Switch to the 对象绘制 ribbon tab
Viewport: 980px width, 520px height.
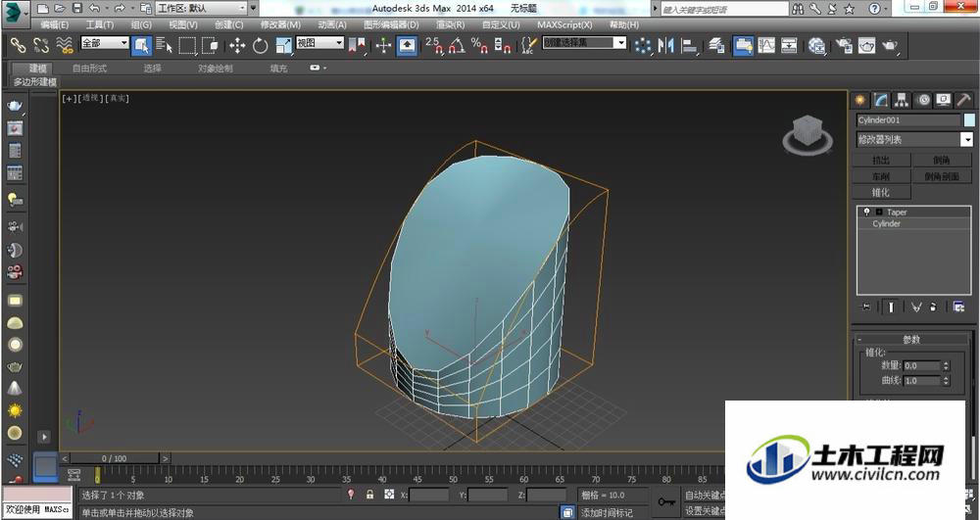[215, 68]
